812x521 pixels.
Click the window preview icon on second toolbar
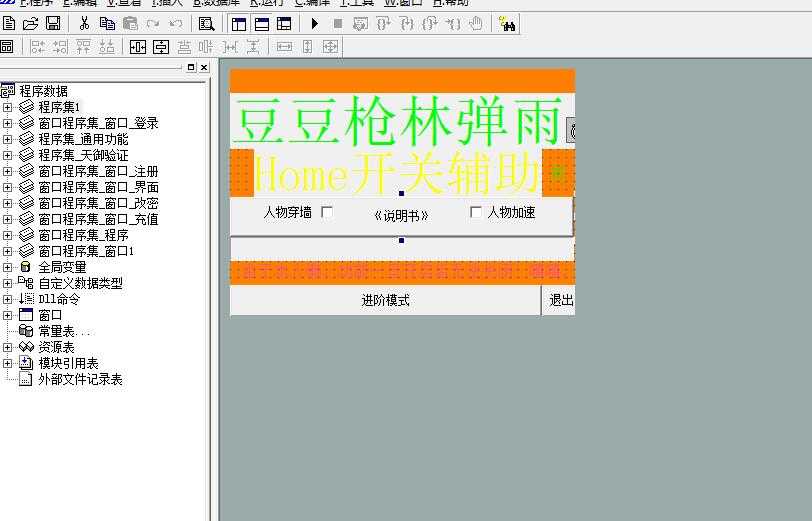[7, 47]
